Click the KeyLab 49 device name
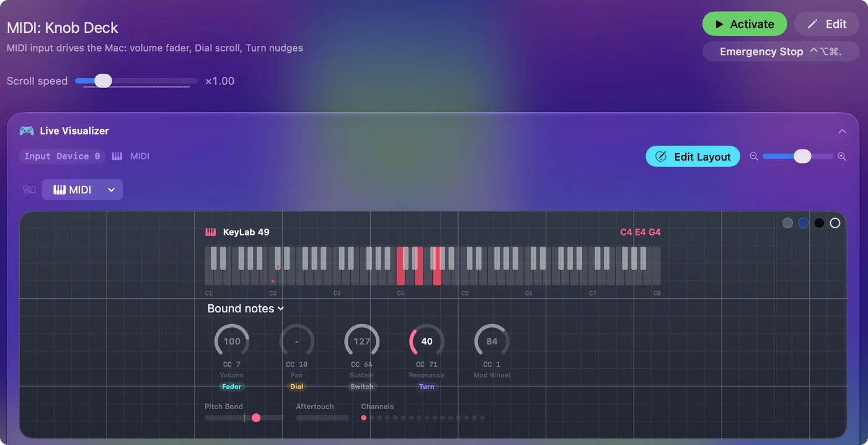The height and width of the screenshot is (445, 868). pos(246,232)
